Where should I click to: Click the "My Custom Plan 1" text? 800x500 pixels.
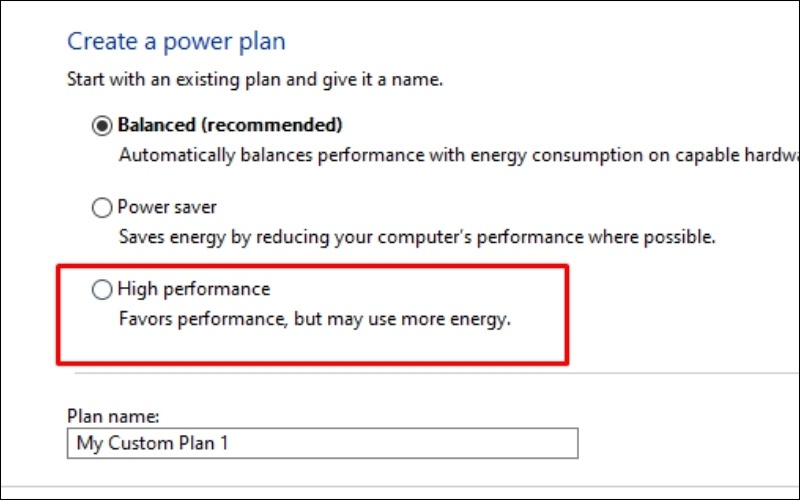[x=152, y=443]
